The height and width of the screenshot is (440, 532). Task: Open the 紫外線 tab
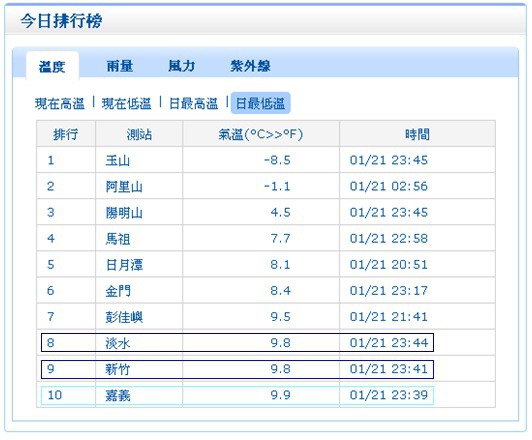coord(250,66)
